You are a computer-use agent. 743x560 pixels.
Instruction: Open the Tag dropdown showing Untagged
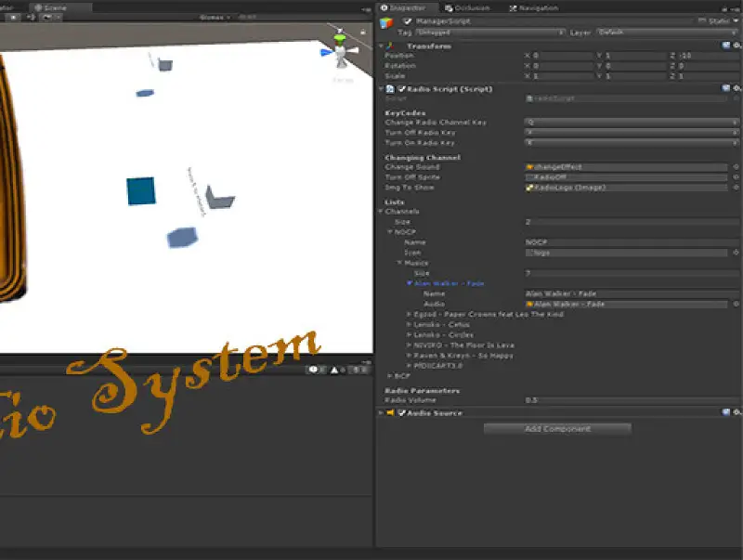[x=490, y=33]
